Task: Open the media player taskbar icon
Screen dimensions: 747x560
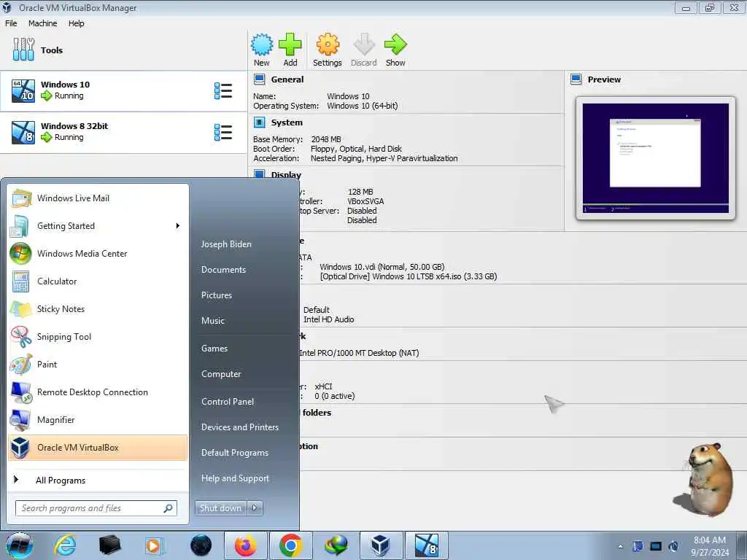Action: (x=154, y=545)
